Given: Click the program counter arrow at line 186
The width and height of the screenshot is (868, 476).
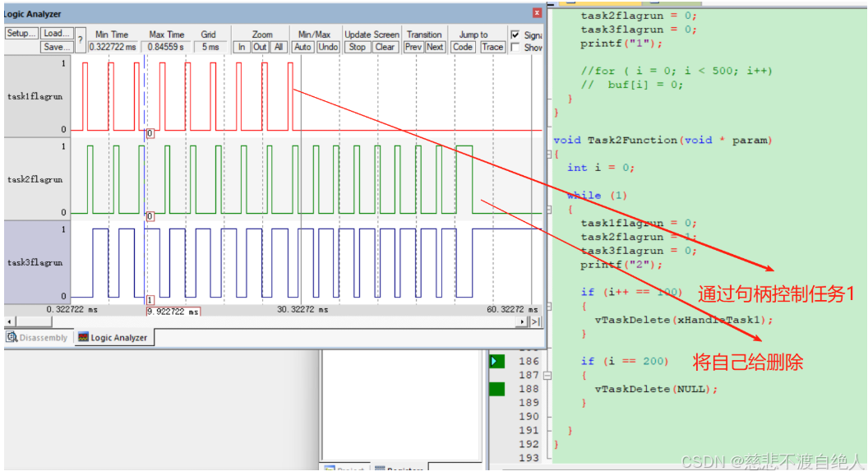Looking at the screenshot, I should 496,362.
